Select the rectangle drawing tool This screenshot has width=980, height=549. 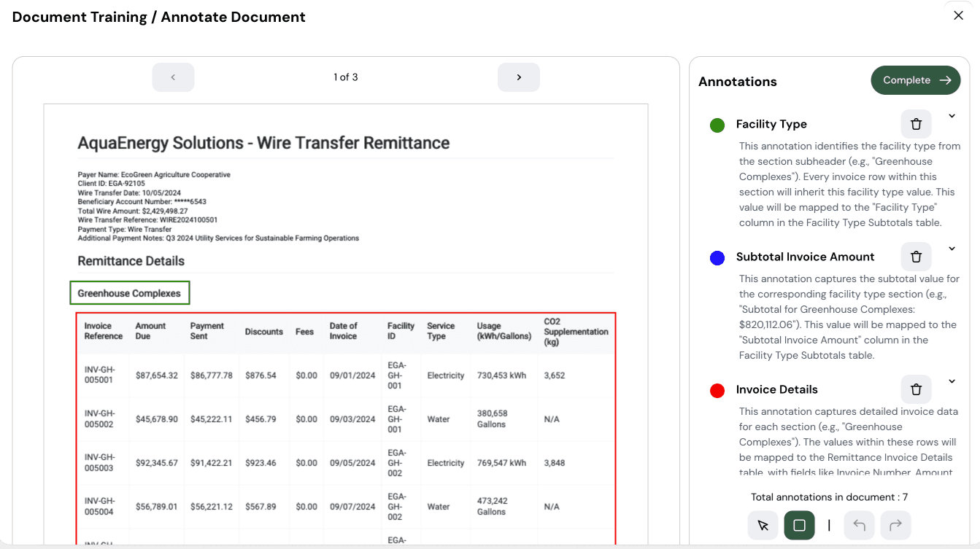tap(799, 525)
